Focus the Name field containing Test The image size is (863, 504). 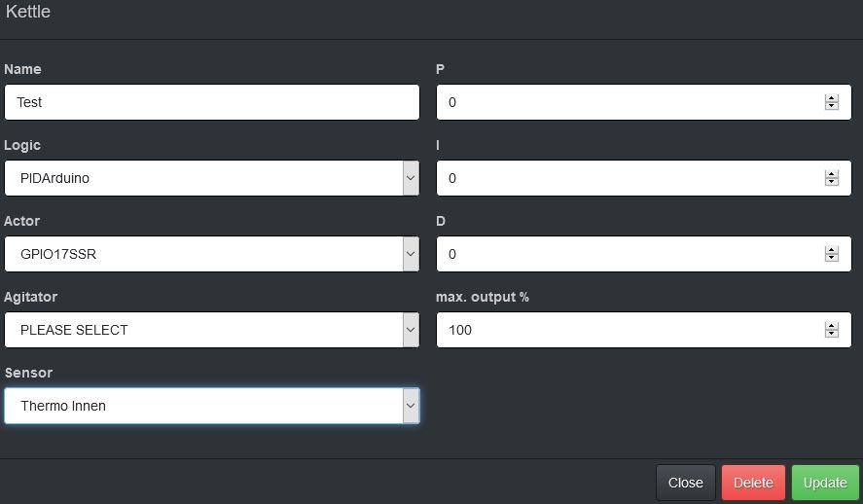[211, 102]
